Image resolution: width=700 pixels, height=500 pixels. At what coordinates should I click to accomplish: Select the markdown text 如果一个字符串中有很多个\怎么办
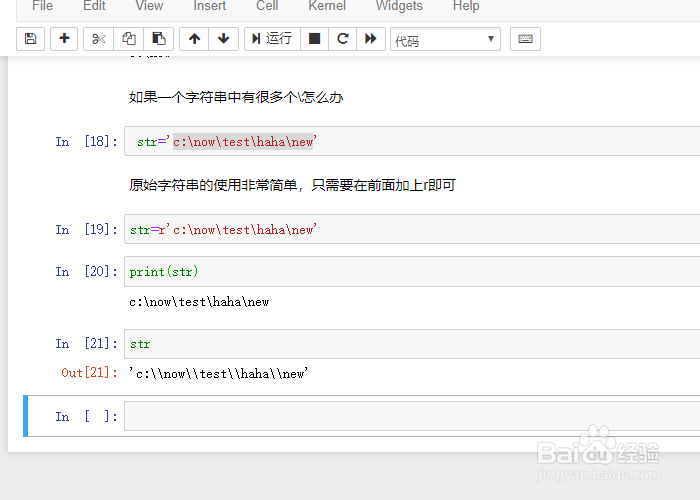(x=236, y=97)
